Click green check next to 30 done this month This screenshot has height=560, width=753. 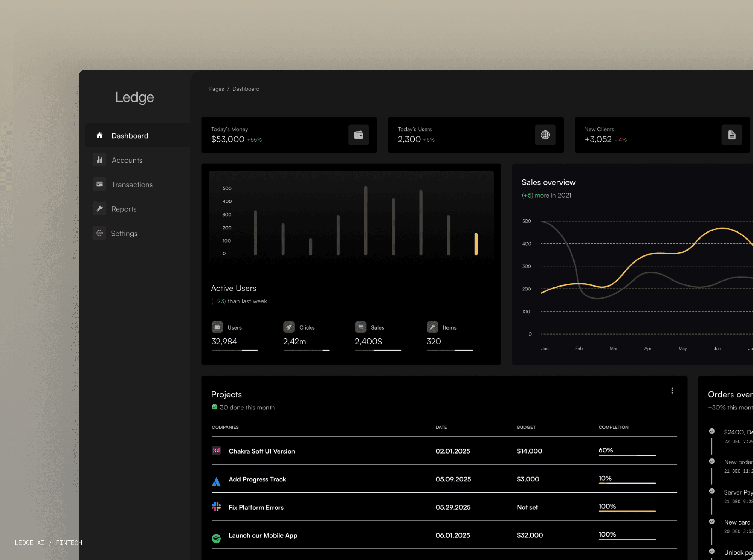point(214,407)
